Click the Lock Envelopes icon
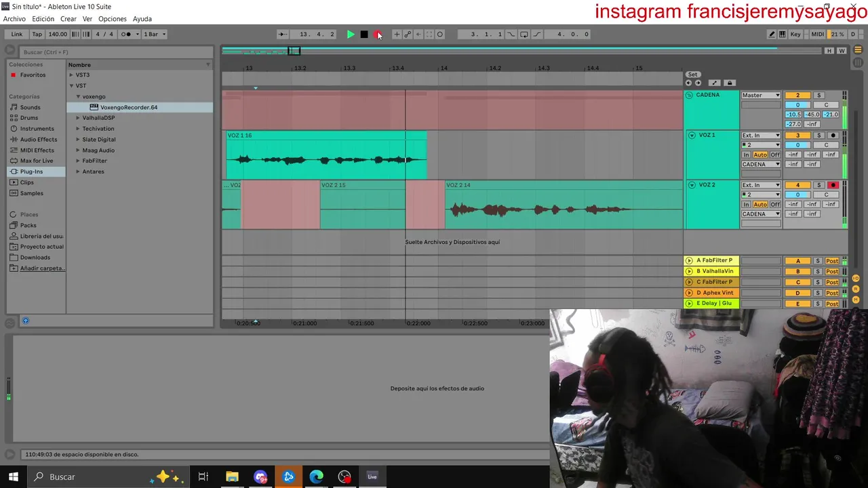Image resolution: width=868 pixels, height=488 pixels. click(730, 83)
